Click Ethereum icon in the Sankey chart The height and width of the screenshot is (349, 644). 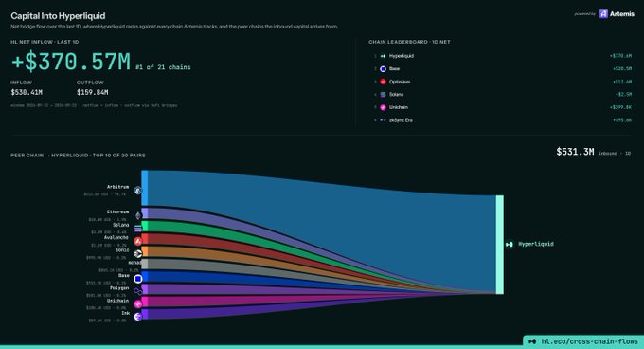[138, 215]
